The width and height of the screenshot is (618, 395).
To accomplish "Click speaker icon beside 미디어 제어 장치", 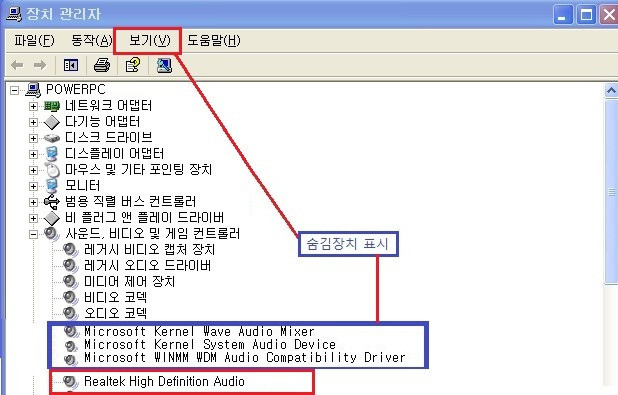I will pos(71,281).
